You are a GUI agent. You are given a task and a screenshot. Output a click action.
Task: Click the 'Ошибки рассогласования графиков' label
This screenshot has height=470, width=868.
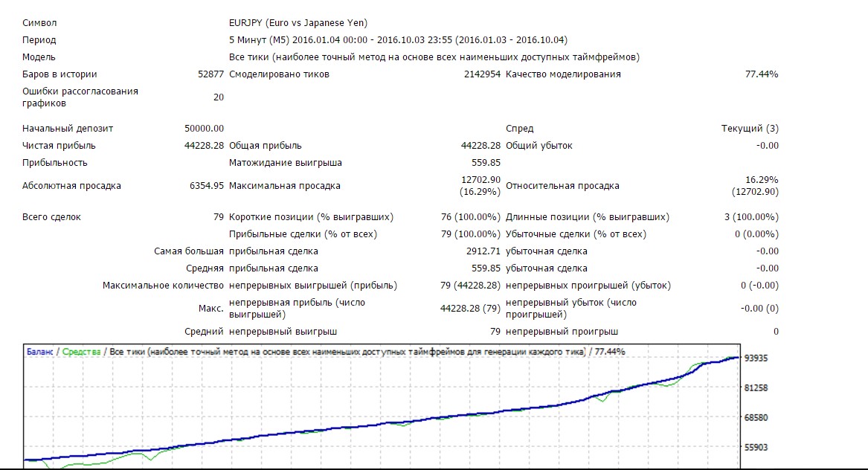click(x=80, y=97)
